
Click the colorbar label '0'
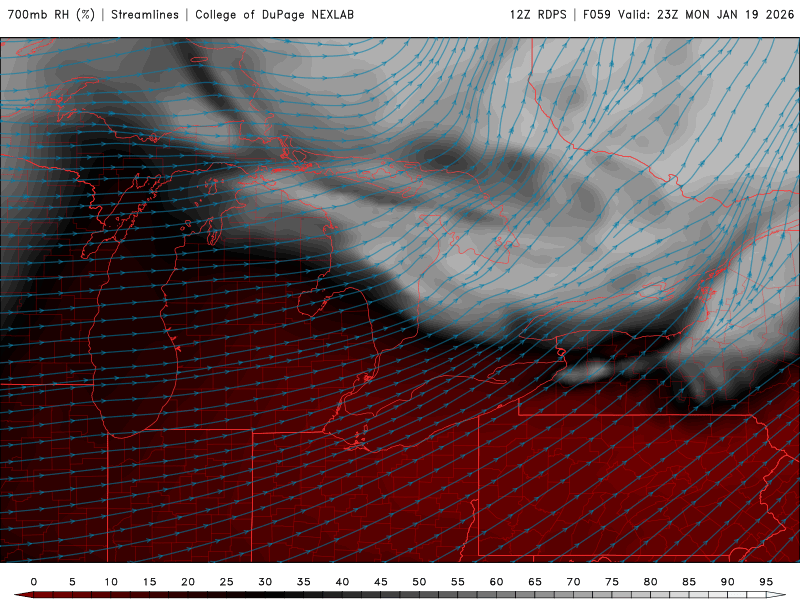(x=34, y=582)
